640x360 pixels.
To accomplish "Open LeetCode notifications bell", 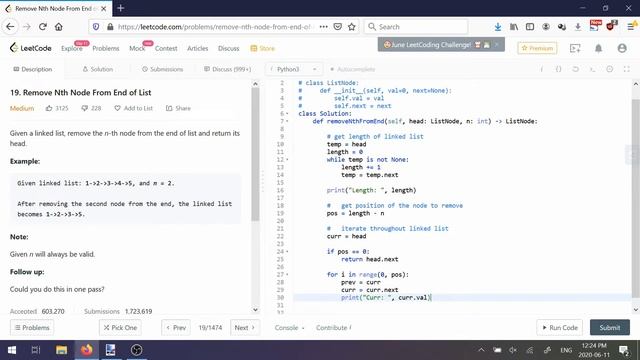I will 598,48.
